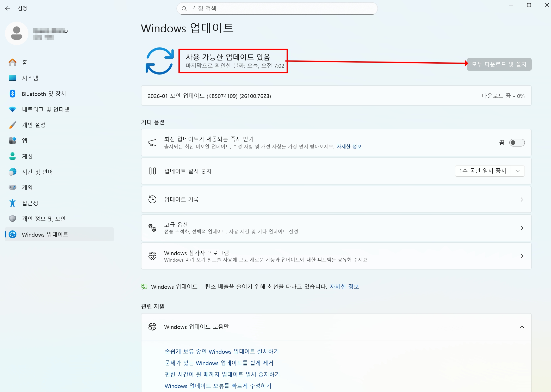551x392 pixels.
Task: Click the gears icon for 고급 옵션
Action: [152, 228]
